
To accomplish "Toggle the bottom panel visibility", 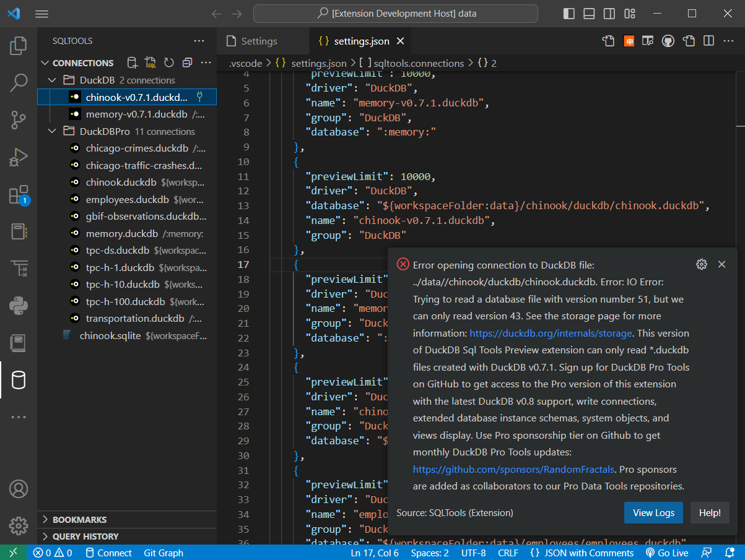I will (589, 14).
